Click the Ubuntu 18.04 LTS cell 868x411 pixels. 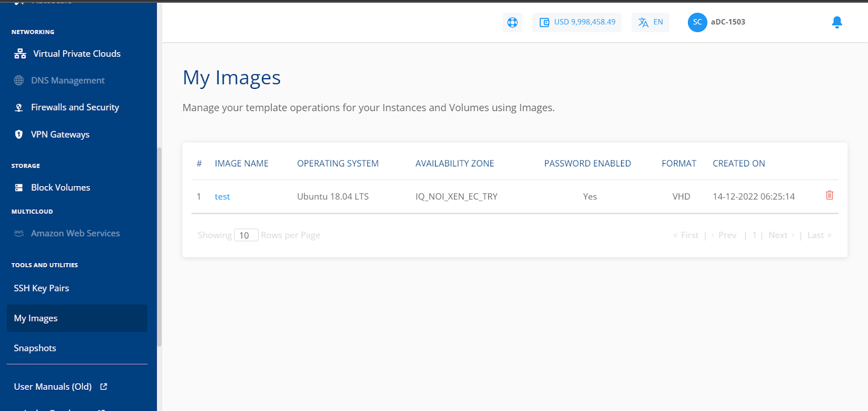pos(333,196)
